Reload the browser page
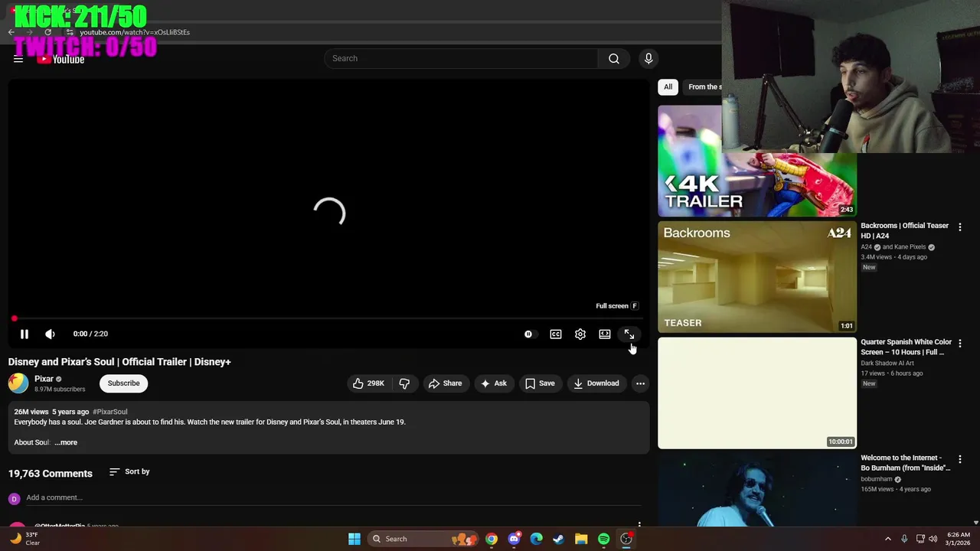The height and width of the screenshot is (551, 980). coord(47,32)
